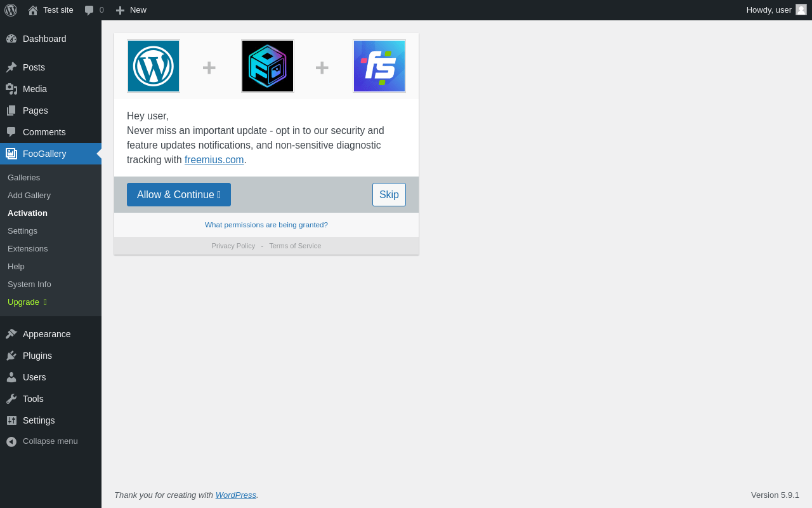The height and width of the screenshot is (508, 812).
Task: Click the Allow & Continue button
Action: point(179,195)
